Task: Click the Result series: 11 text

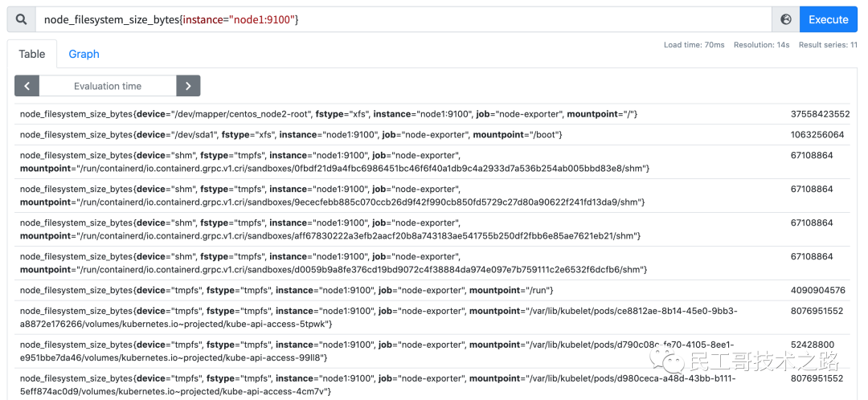Action: pyautogui.click(x=828, y=45)
